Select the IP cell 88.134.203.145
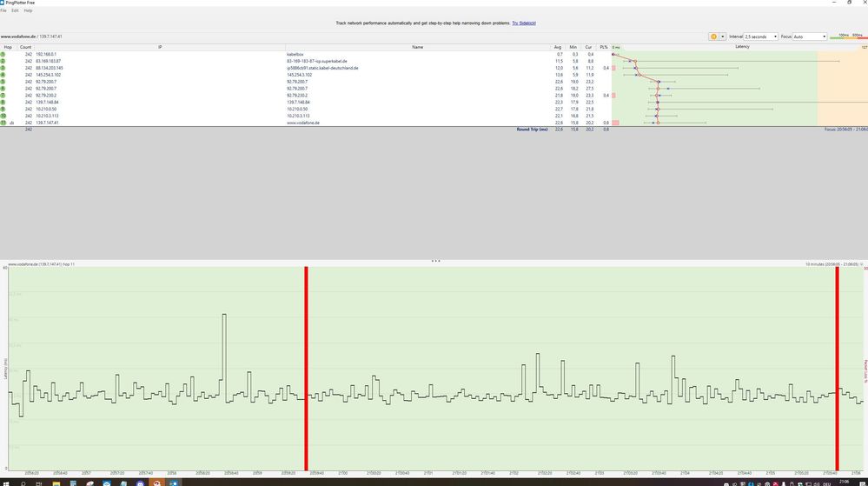This screenshot has width=868, height=486. coord(50,68)
